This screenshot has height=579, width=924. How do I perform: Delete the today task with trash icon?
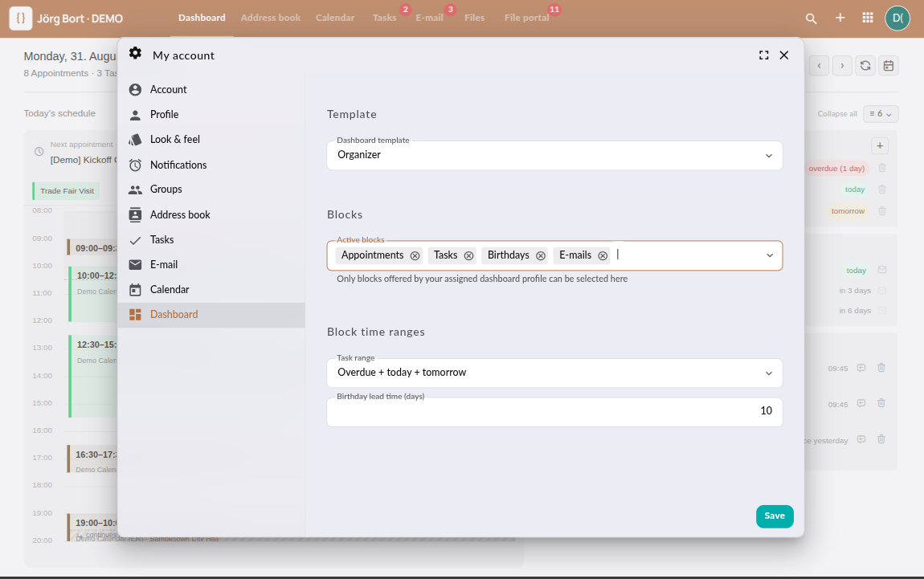point(882,189)
